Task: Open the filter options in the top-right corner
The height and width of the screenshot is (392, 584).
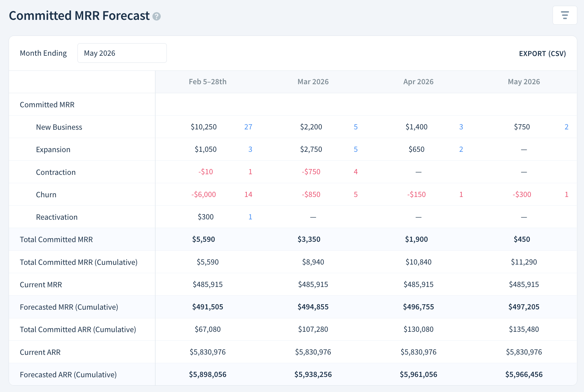Action: pyautogui.click(x=565, y=15)
